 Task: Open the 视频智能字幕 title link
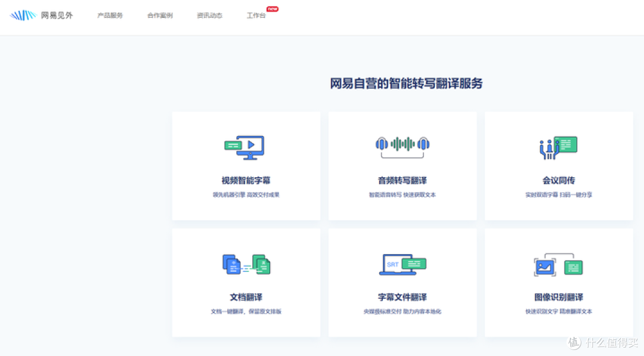click(x=246, y=180)
